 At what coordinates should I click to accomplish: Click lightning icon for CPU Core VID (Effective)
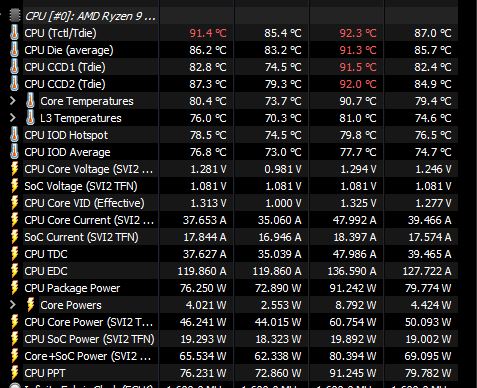(x=14, y=203)
